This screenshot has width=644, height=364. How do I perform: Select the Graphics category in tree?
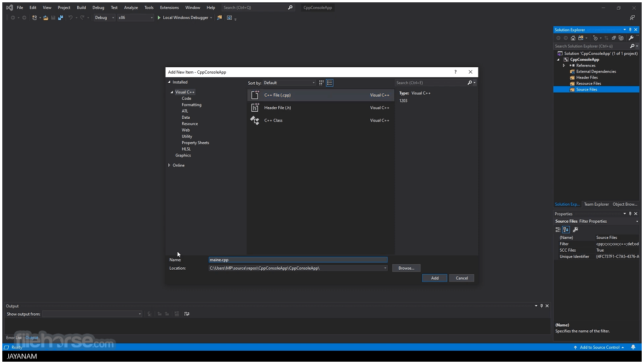tap(183, 156)
